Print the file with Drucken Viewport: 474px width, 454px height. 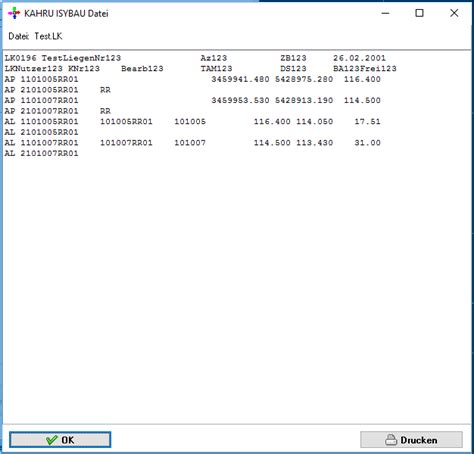[411, 440]
